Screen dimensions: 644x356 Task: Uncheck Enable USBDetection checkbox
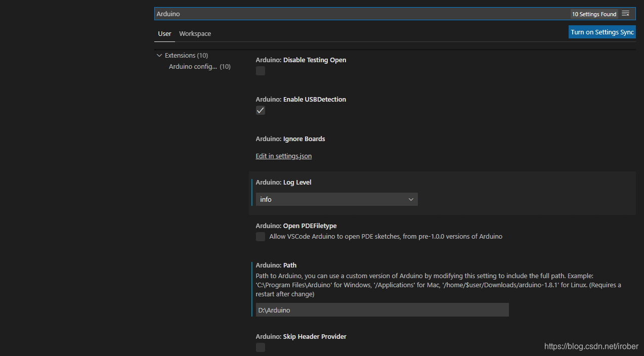pyautogui.click(x=261, y=110)
